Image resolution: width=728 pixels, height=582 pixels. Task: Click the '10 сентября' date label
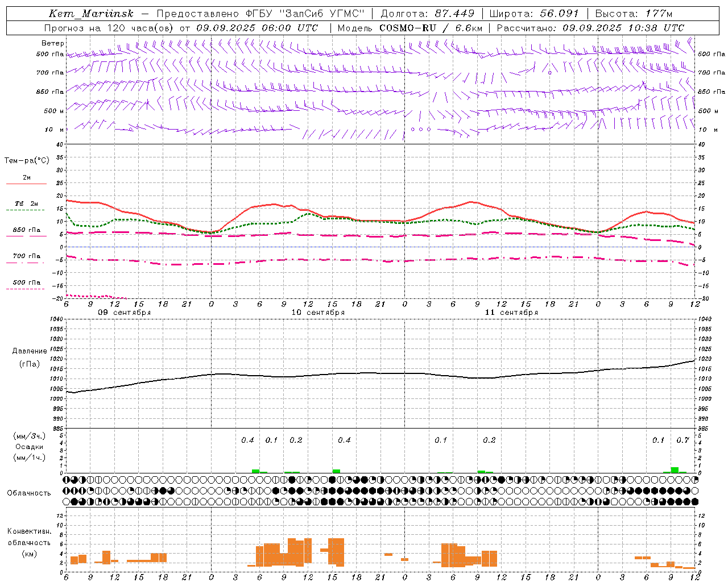[x=318, y=313]
